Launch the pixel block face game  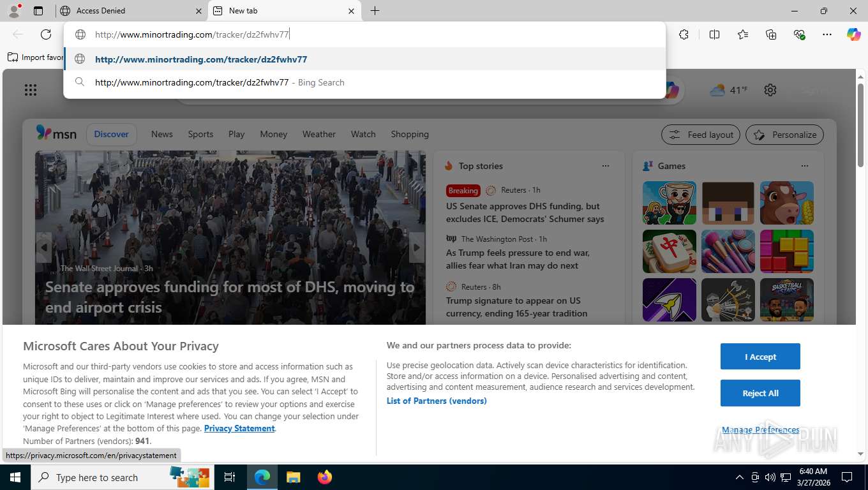(x=728, y=203)
